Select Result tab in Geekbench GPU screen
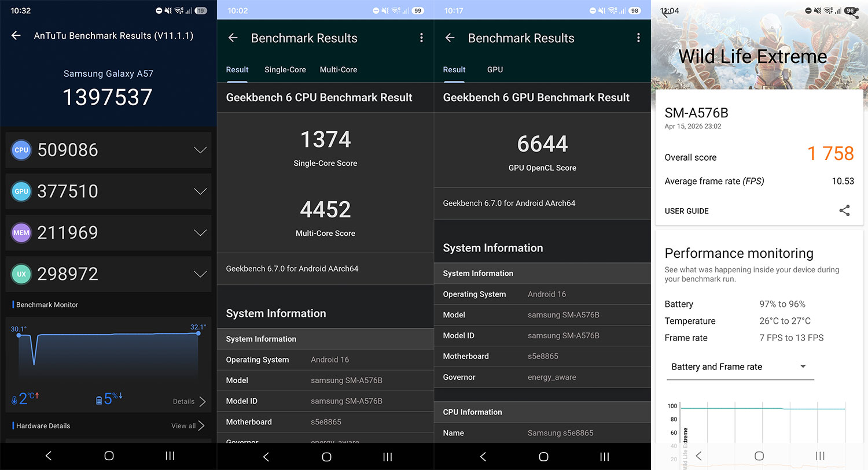Screen dimensions: 868x470 click(x=454, y=69)
